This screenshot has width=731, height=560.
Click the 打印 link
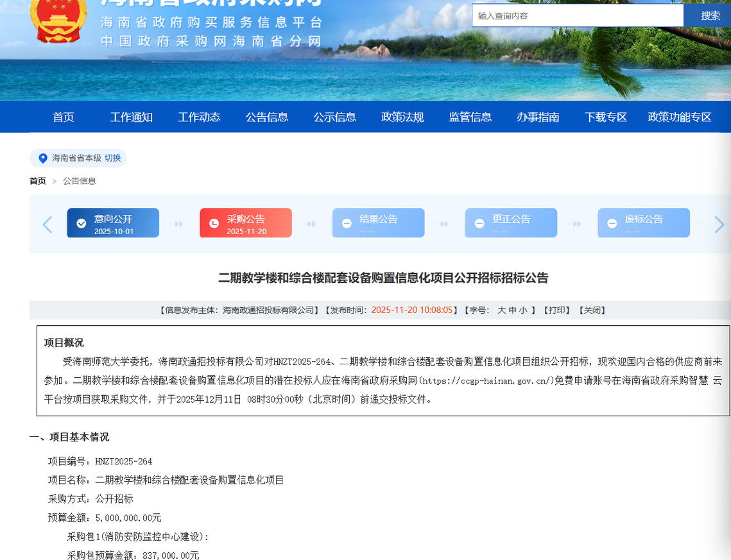[556, 310]
